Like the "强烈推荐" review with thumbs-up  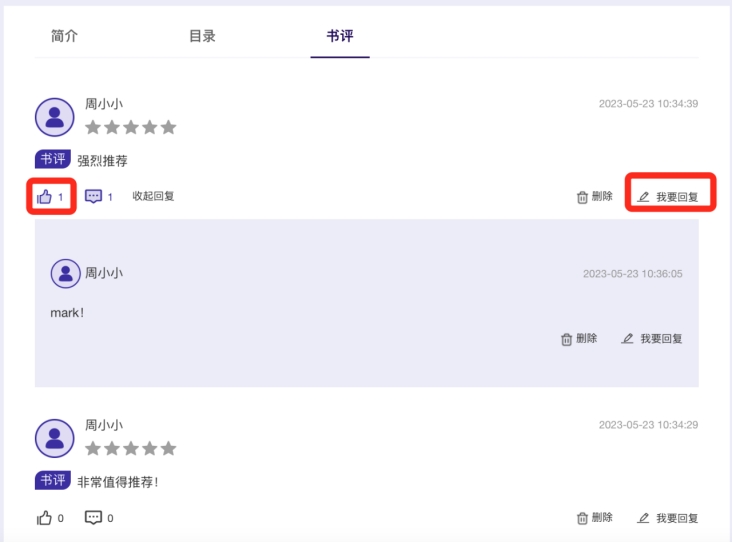click(44, 197)
